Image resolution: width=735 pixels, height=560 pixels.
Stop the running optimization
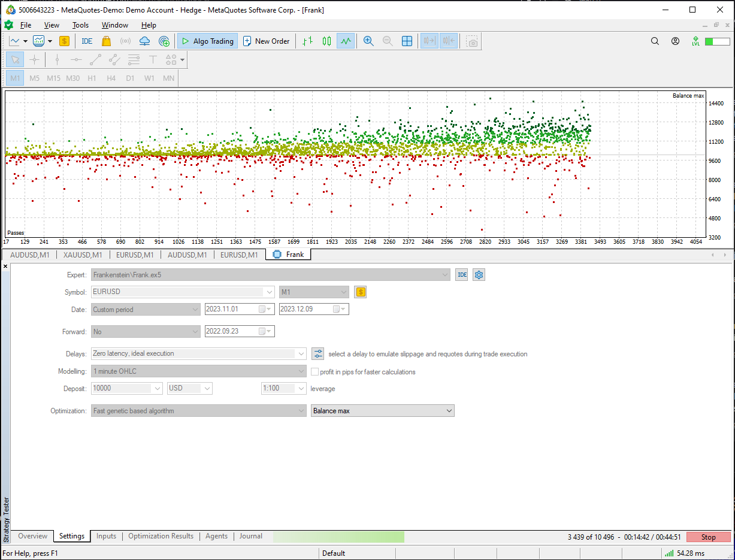point(708,537)
